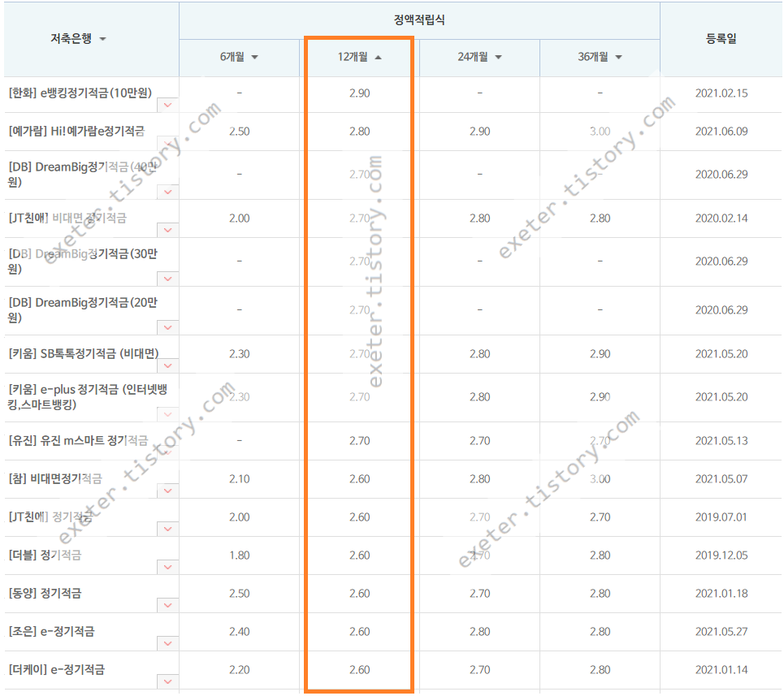Expand details for [한화] e뱅킹정기적금 row
784x696 pixels.
[167, 105]
